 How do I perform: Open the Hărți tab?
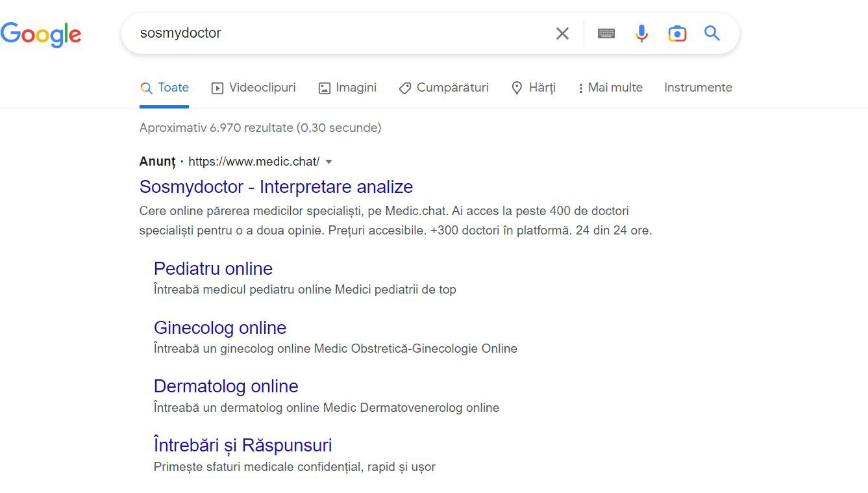point(534,88)
